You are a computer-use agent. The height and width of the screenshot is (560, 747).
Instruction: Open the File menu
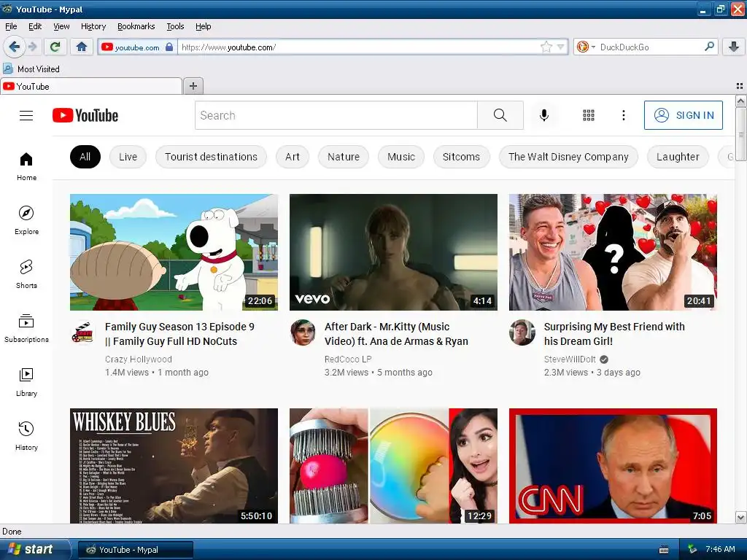(11, 26)
